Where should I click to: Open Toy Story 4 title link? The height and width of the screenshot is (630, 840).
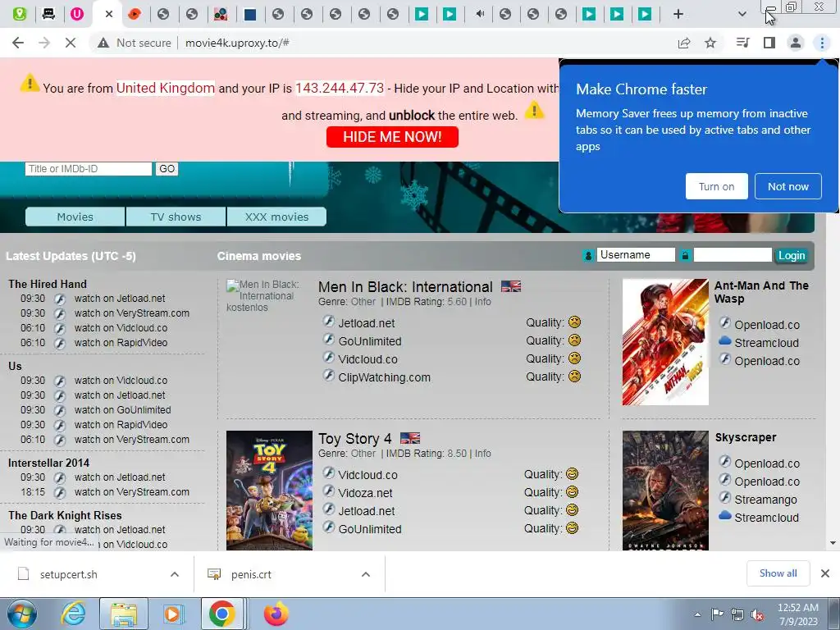click(x=354, y=439)
